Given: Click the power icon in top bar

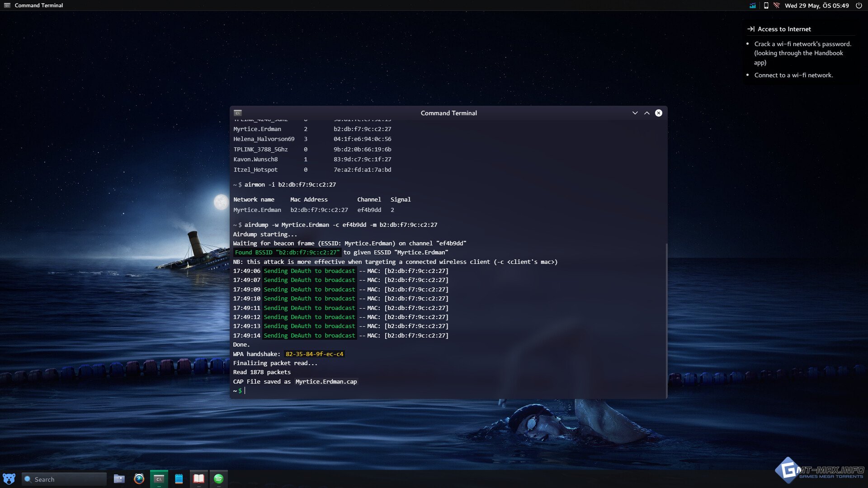Looking at the screenshot, I should (x=859, y=5).
